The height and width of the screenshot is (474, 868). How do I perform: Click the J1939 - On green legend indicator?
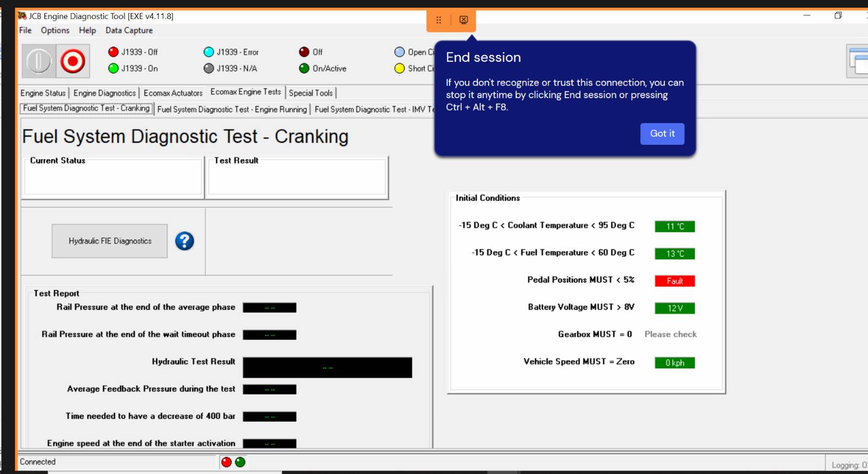pyautogui.click(x=113, y=68)
